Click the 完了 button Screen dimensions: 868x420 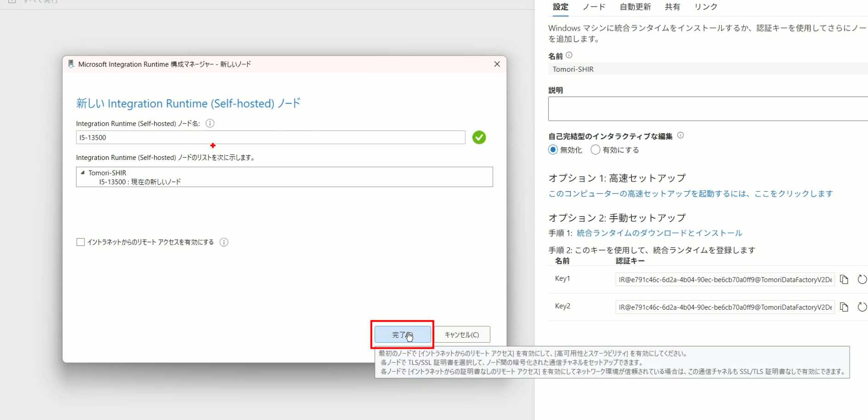pyautogui.click(x=402, y=335)
